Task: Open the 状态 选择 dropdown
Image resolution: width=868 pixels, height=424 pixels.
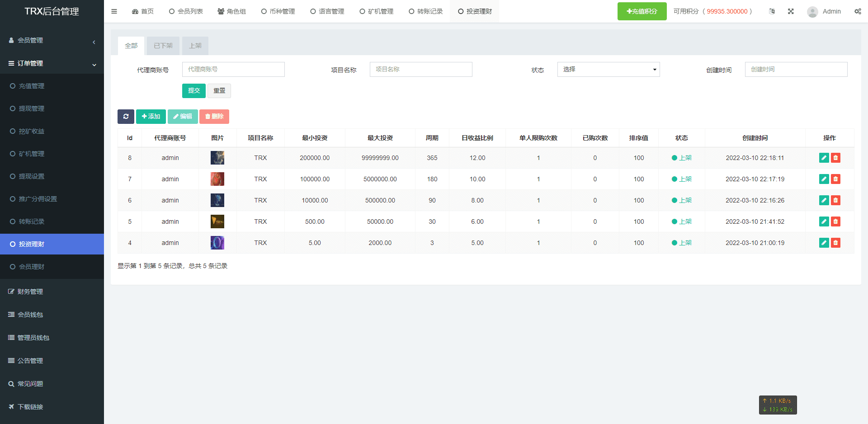Action: pos(608,70)
